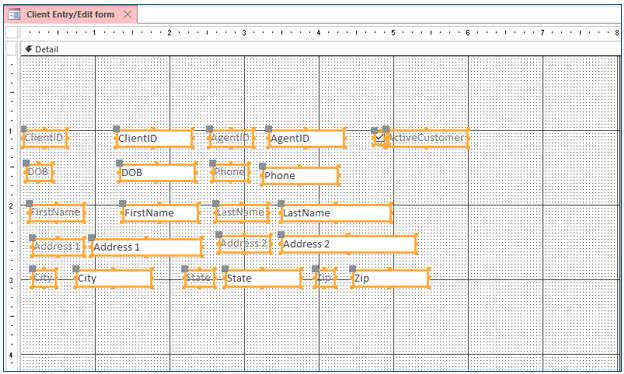Select the Zip text box
This screenshot has height=374, width=624.
point(390,278)
